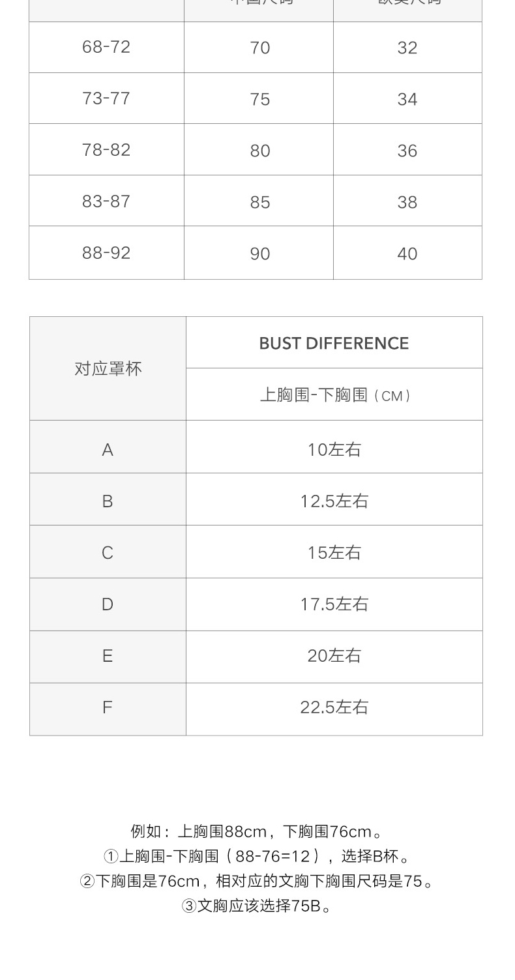Select the line ③文胸应该选择75B

pos(257,906)
